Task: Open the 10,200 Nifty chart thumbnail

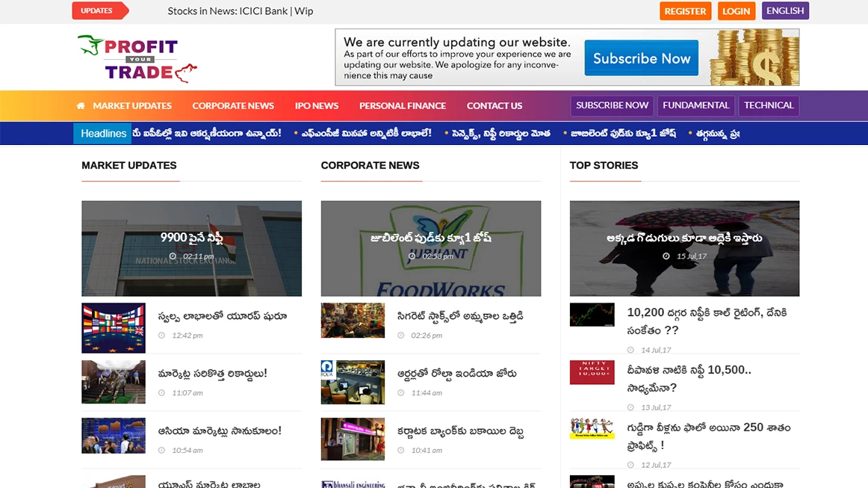Action: [592, 315]
